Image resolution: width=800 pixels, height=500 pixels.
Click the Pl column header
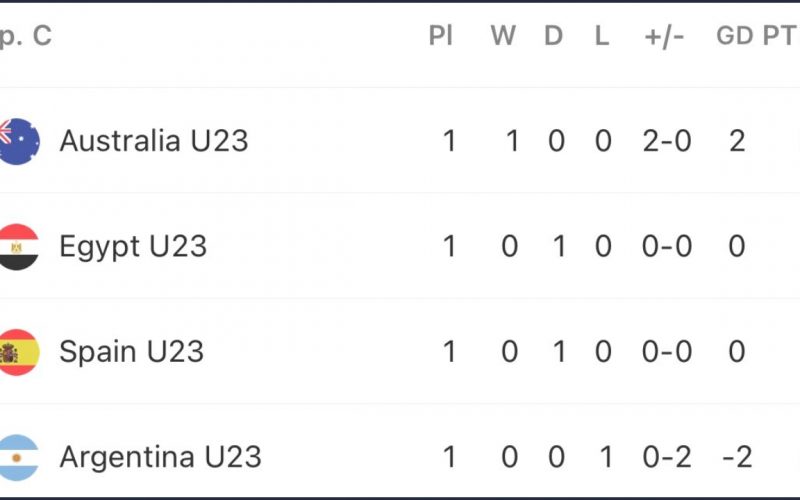(x=440, y=36)
